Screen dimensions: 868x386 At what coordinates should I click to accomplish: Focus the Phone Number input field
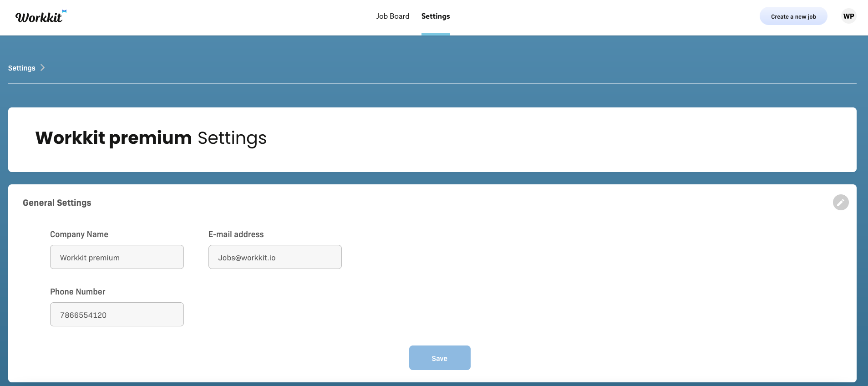pos(117,315)
